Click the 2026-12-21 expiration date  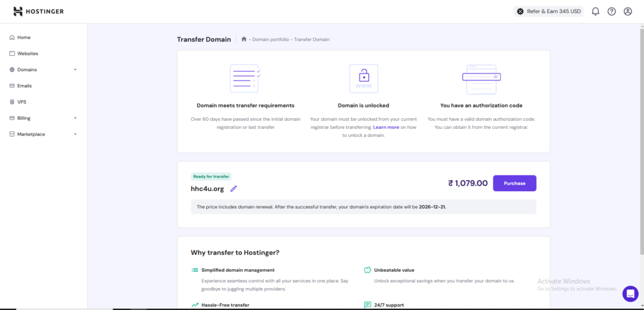433,207
